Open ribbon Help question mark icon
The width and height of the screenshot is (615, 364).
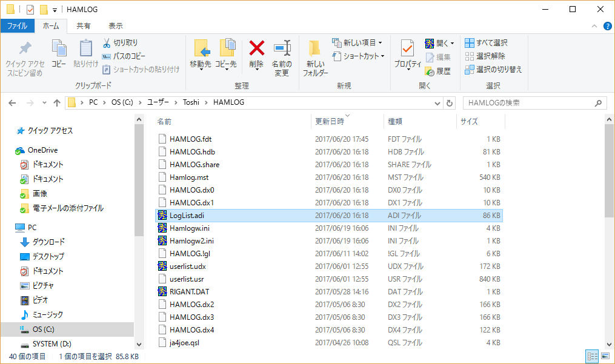(607, 26)
